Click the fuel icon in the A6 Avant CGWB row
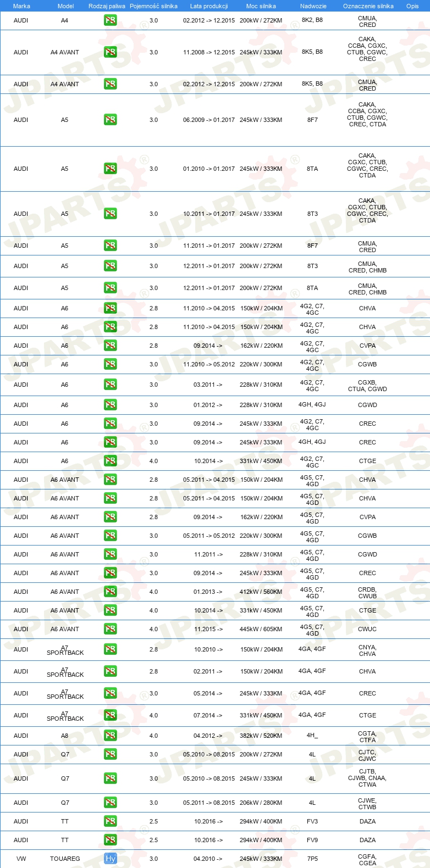The width and height of the screenshot is (430, 868). click(111, 536)
